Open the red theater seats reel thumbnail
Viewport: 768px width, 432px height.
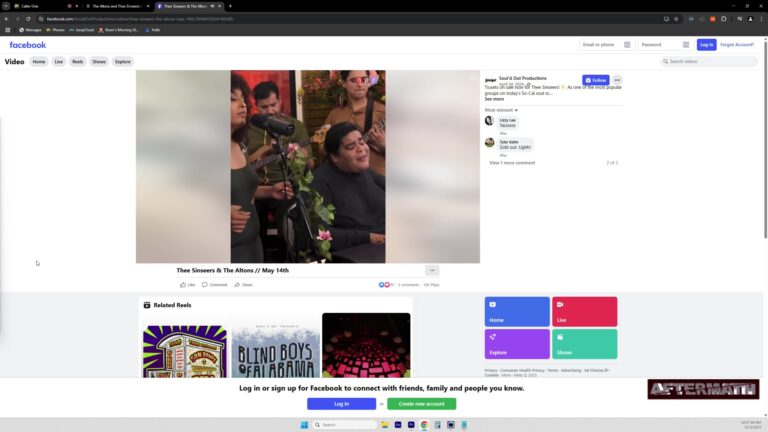[x=366, y=345]
